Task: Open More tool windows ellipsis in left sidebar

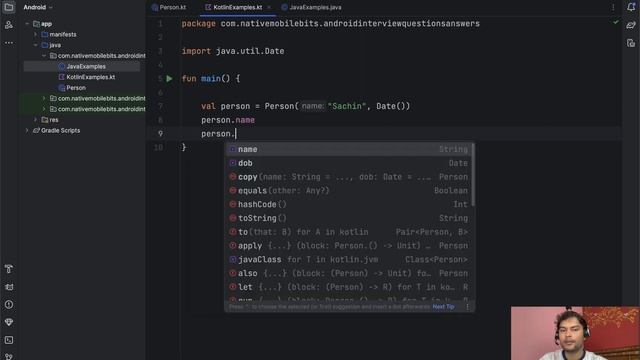Action: coord(9,42)
